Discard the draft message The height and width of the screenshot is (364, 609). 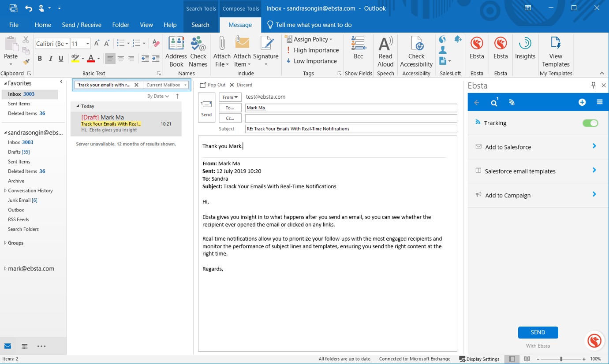tap(241, 85)
